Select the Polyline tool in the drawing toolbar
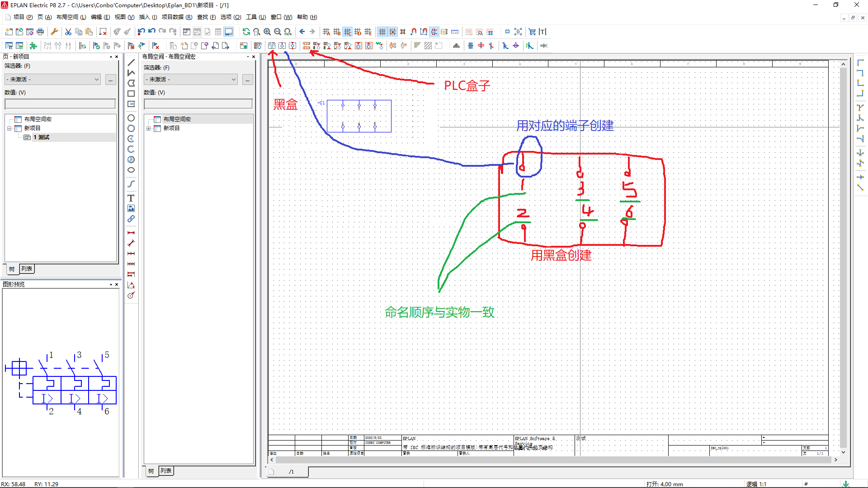Viewport: 868px width, 488px height. pos(131,73)
